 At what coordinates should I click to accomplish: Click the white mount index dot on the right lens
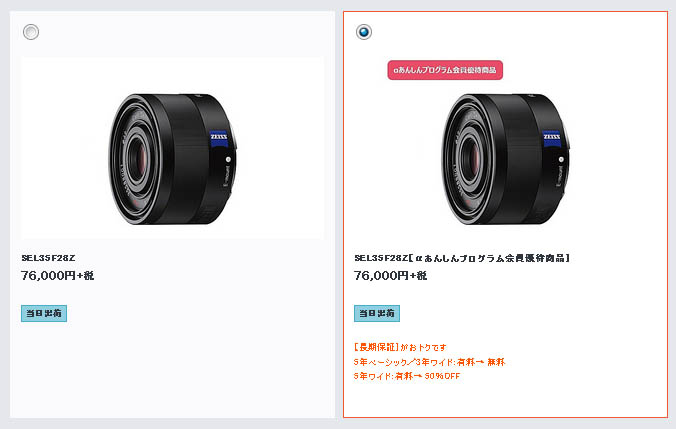(x=561, y=160)
